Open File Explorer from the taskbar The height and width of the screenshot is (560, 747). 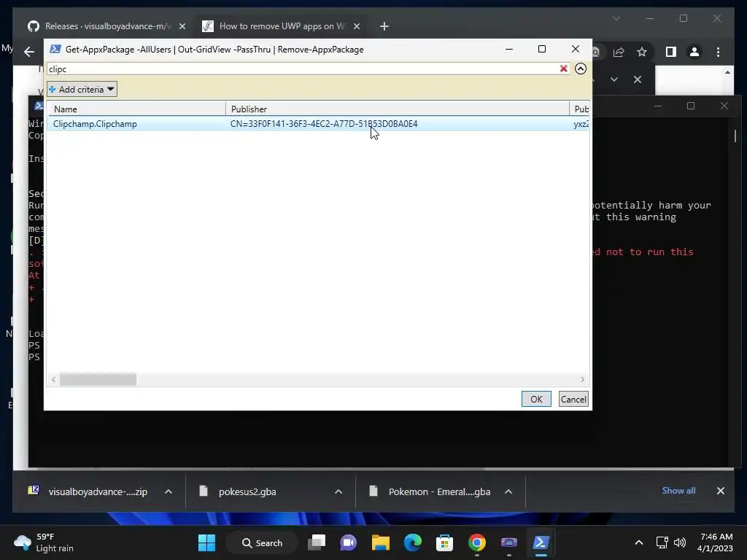pos(380,542)
